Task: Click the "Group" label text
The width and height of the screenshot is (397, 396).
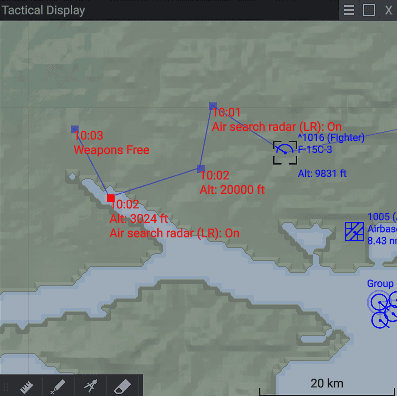Action: coord(380,284)
